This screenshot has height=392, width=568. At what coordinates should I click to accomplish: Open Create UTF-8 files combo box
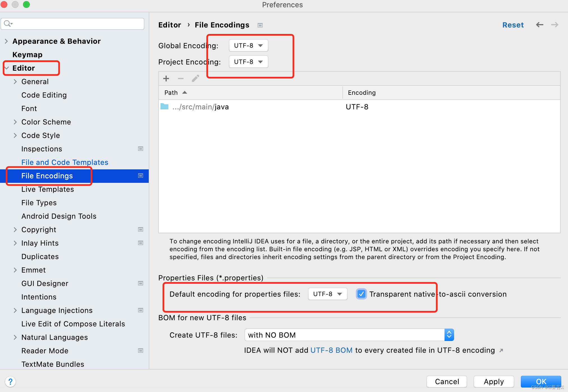point(349,335)
